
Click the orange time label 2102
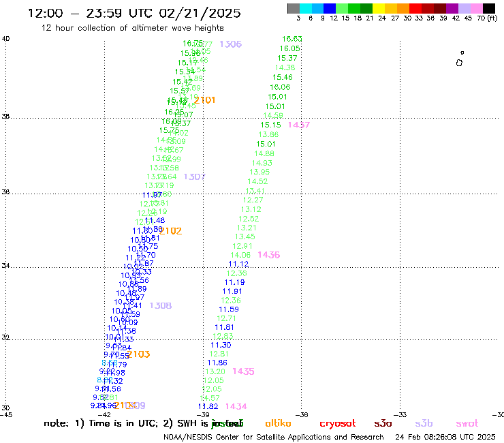pyautogui.click(x=171, y=231)
